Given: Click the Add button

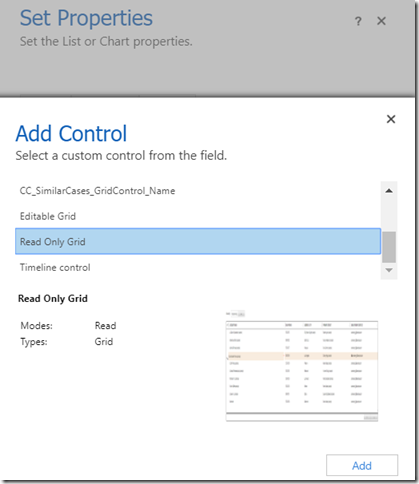Looking at the screenshot, I should click(x=362, y=465).
